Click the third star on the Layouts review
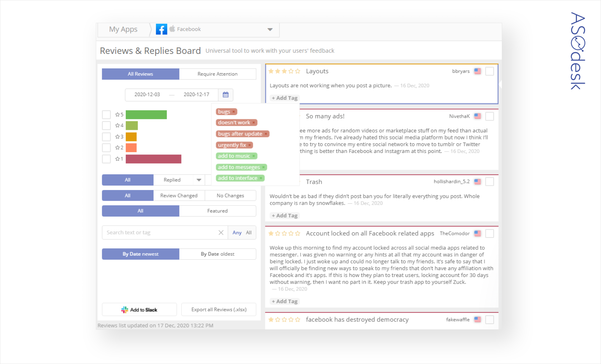 click(x=284, y=71)
